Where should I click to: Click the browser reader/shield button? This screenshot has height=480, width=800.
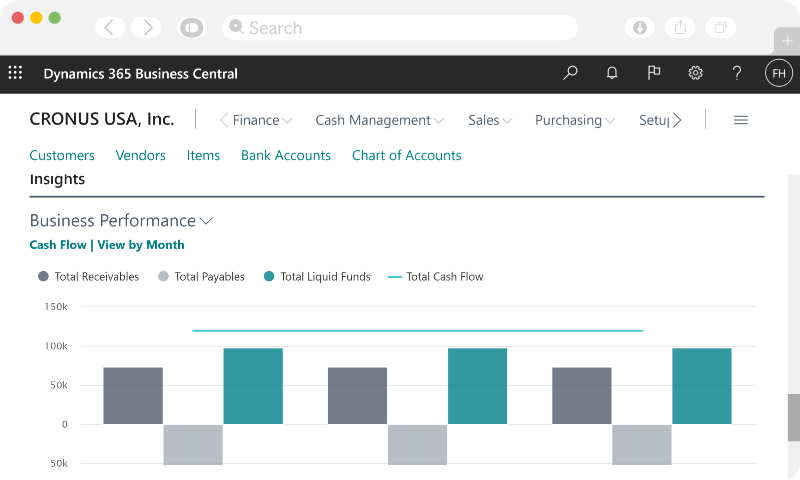(x=192, y=28)
